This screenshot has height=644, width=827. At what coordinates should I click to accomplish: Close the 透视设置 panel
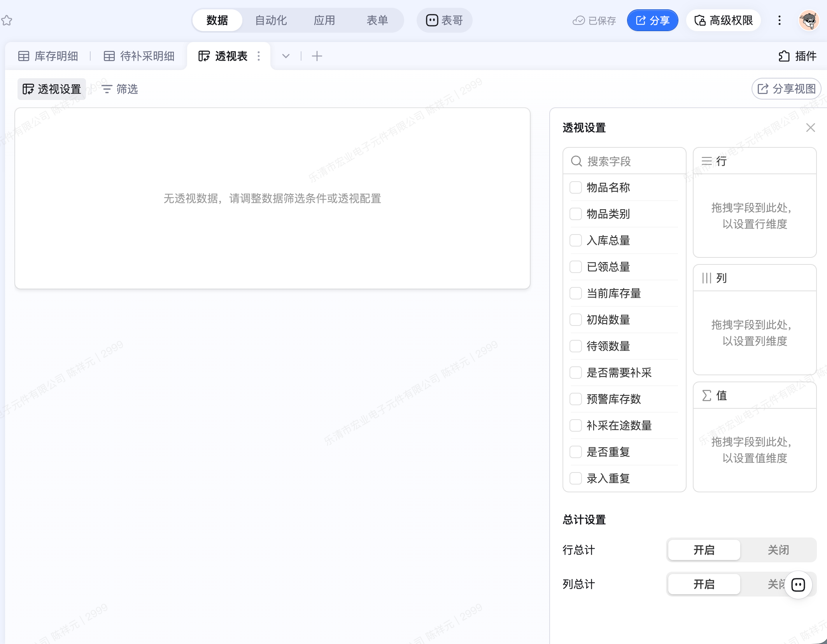(811, 128)
